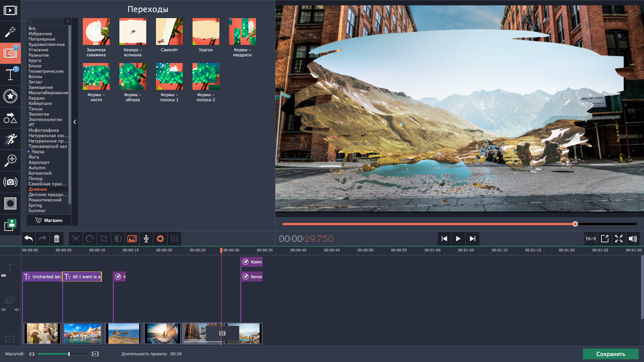Toggle title track eye visibility
644x362 pixels.
point(4,276)
